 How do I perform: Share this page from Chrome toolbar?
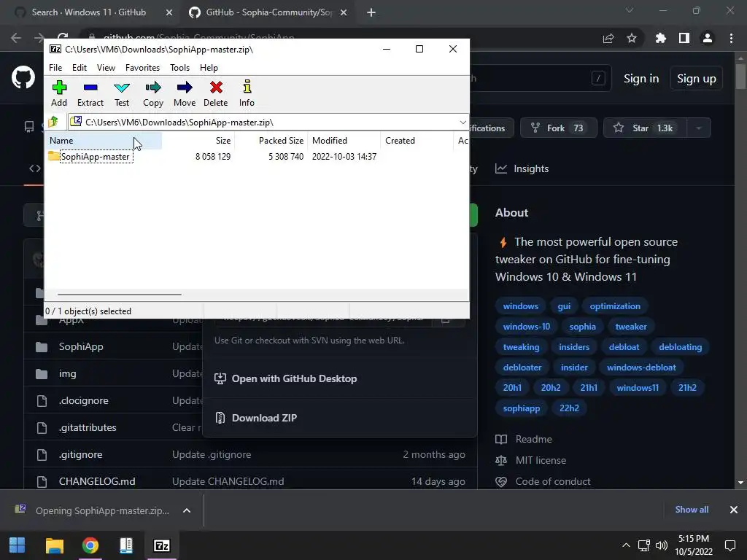(608, 38)
